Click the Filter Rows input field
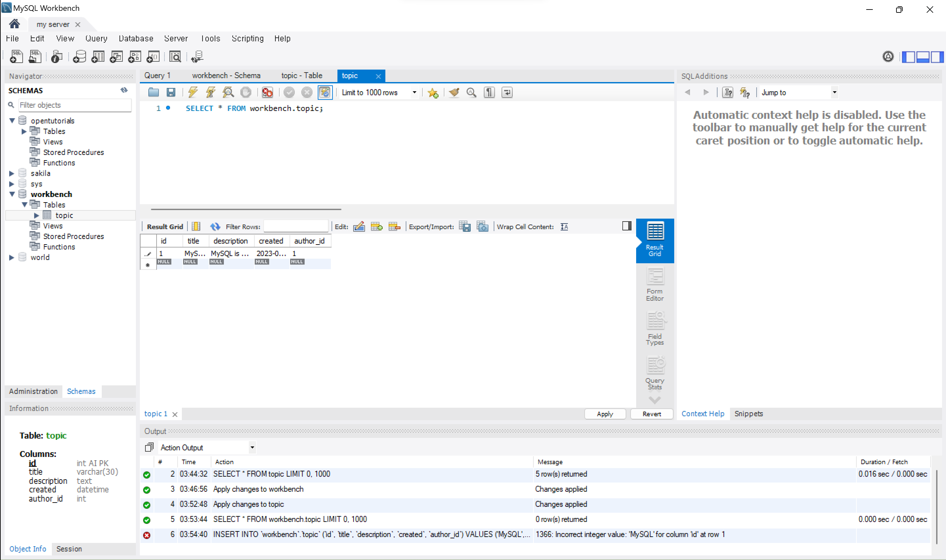The height and width of the screenshot is (560, 946). click(x=296, y=226)
